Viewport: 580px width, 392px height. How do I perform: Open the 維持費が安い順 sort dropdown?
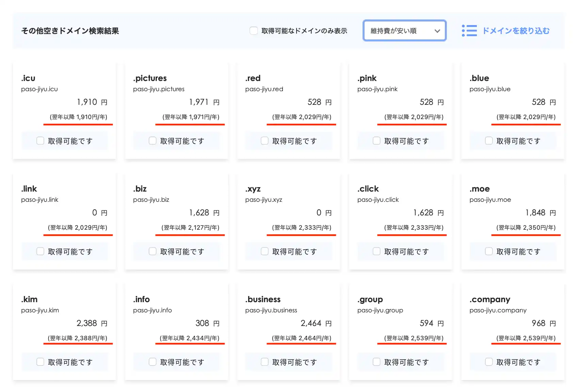click(x=404, y=31)
